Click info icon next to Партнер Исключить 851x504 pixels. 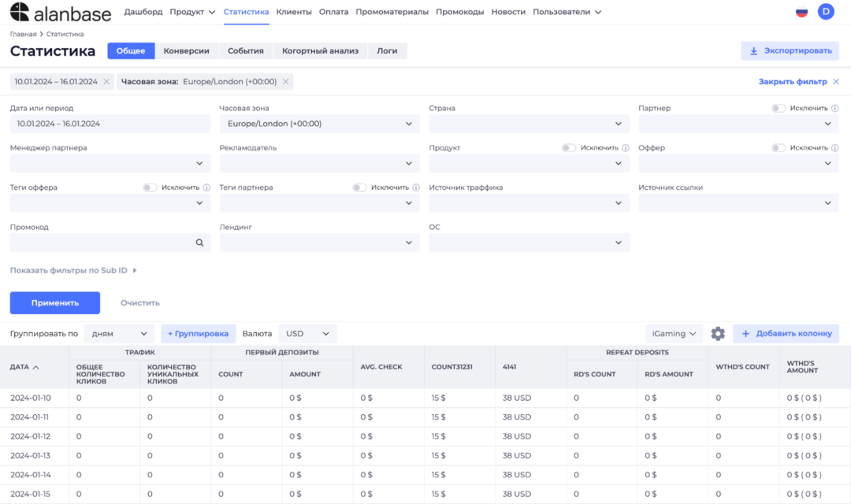click(834, 109)
